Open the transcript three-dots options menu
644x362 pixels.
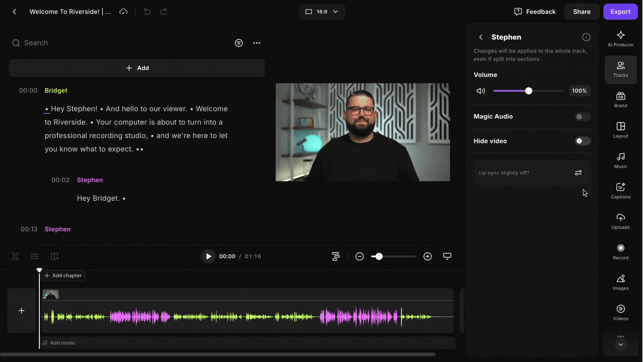[x=257, y=43]
